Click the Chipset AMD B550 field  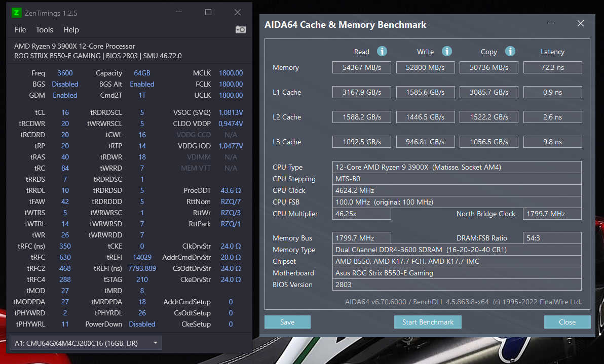click(457, 261)
